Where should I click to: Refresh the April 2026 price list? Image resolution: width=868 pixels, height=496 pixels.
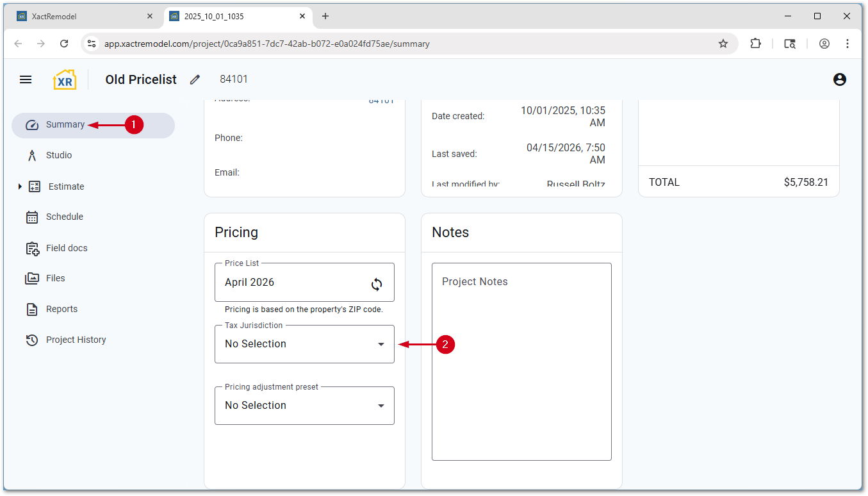coord(377,284)
